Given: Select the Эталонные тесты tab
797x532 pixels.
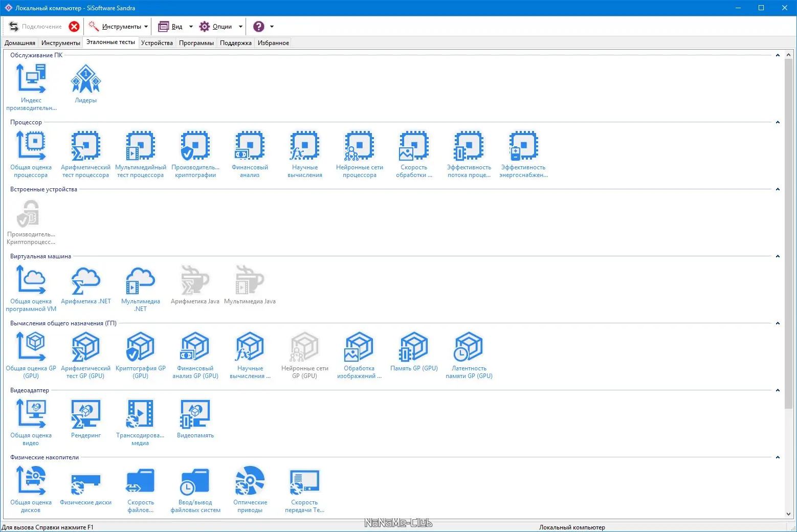Looking at the screenshot, I should coord(110,42).
